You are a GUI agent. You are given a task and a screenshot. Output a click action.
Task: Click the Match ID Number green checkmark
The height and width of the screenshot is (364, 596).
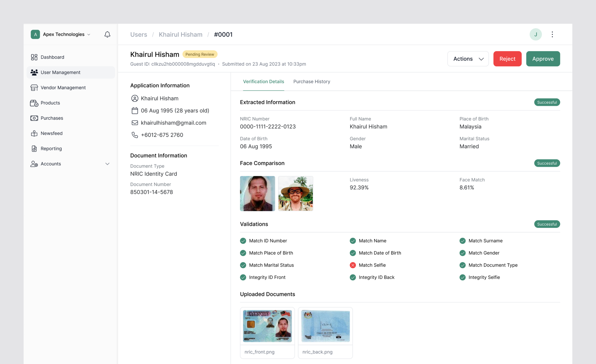pos(243,241)
